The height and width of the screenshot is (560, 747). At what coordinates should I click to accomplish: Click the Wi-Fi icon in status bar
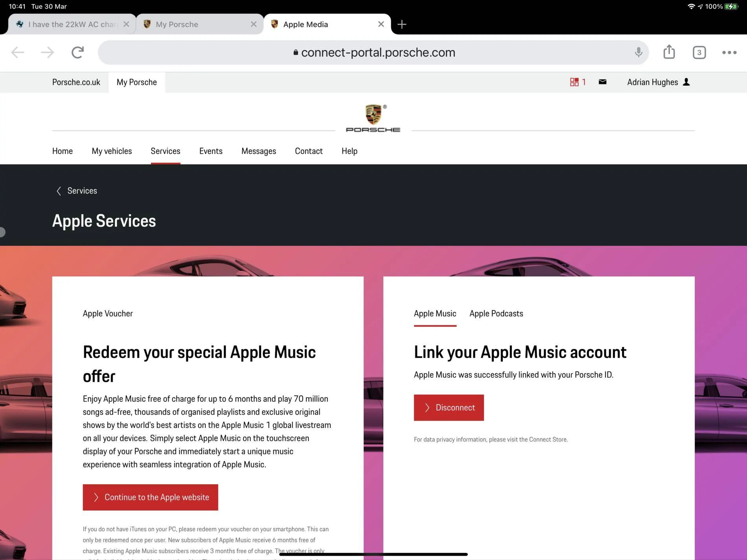click(691, 6)
